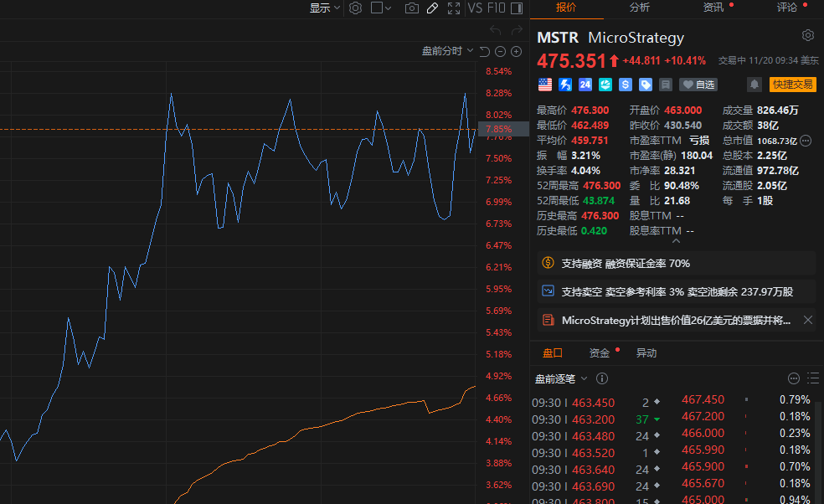Image resolution: width=824 pixels, height=504 pixels.
Task: Click the tick list scrollbar
Action: (x=817, y=452)
